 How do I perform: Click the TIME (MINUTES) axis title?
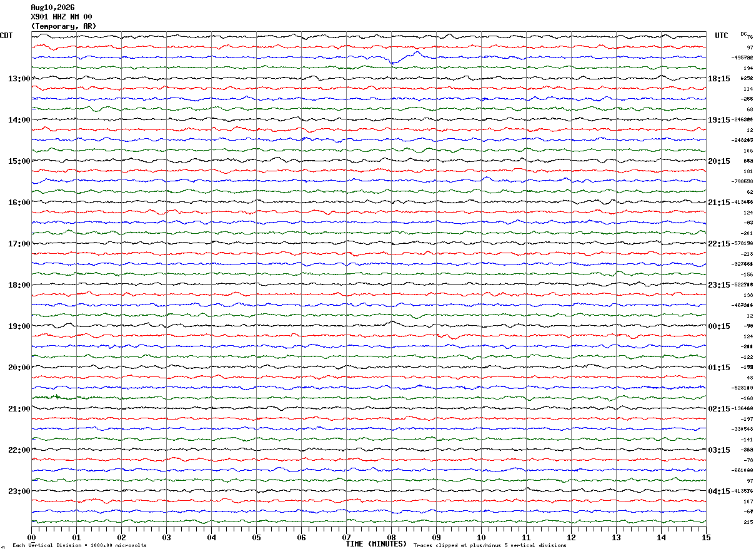pos(376,544)
